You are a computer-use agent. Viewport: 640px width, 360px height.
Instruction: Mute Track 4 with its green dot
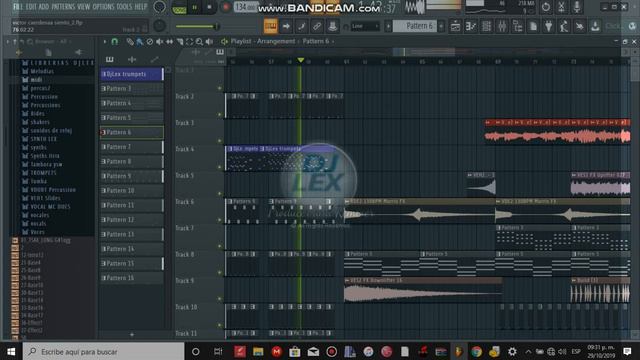[x=220, y=167]
